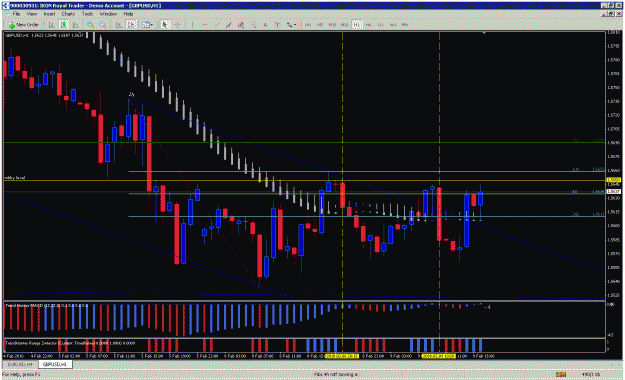Click the chart system menu icon beside File
Screen dimensions: 625x380
(6, 14)
